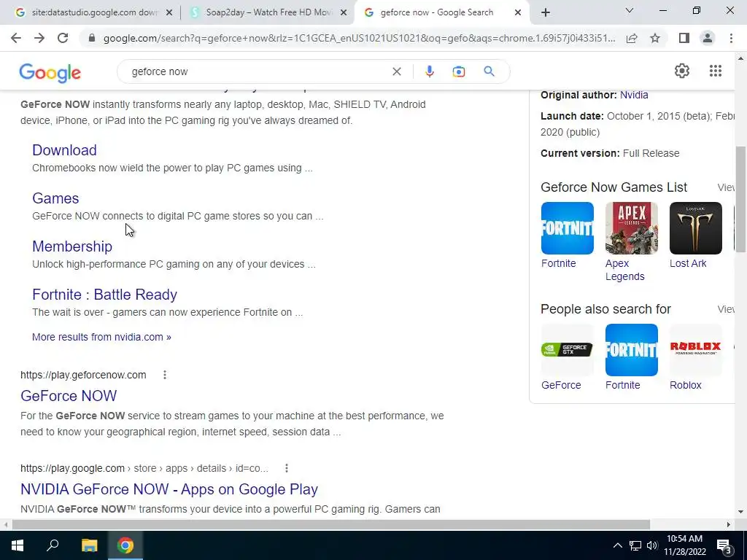Viewport: 747px width, 560px height.
Task: Open the Roblox thumbnail
Action: (x=695, y=350)
